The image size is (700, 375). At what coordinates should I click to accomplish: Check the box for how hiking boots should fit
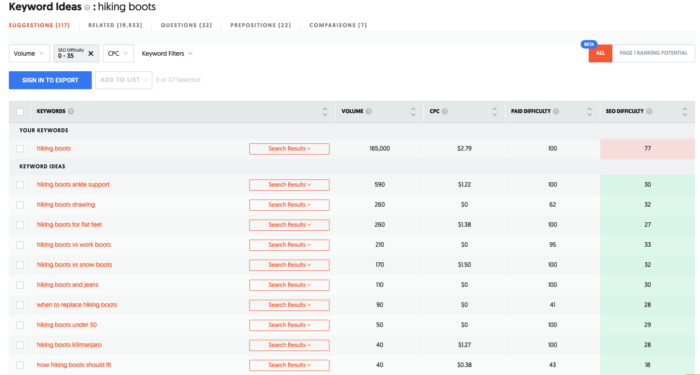[x=20, y=365]
